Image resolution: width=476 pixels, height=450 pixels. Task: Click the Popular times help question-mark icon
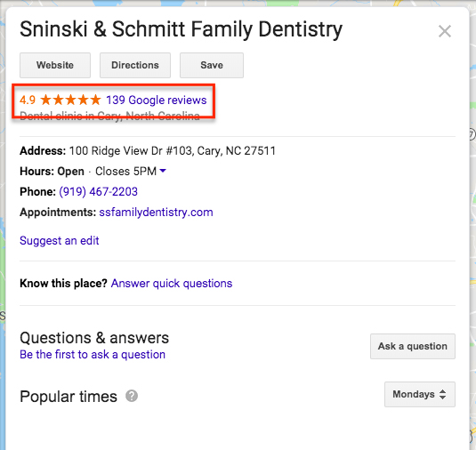(x=132, y=396)
